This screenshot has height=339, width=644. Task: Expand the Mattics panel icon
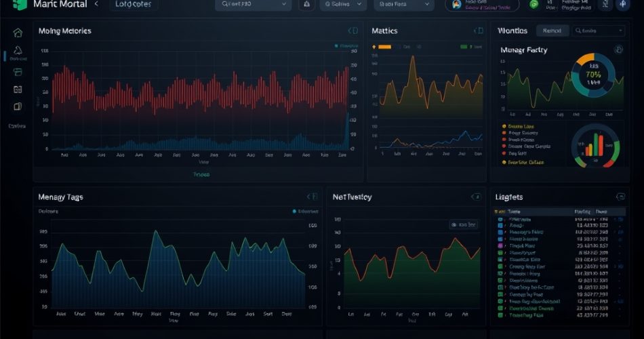(x=479, y=31)
